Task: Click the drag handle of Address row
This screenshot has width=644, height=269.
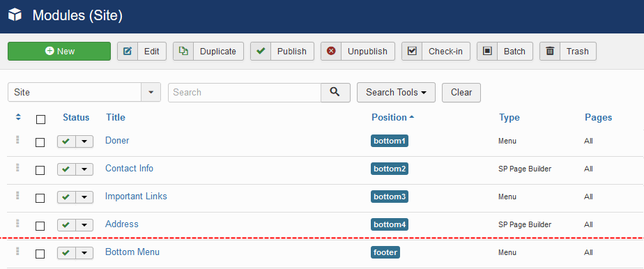Action: click(x=17, y=224)
